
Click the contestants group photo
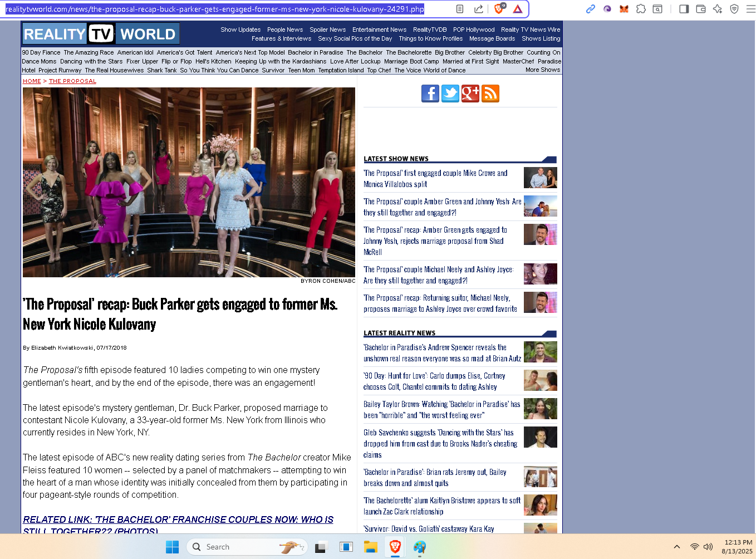189,182
